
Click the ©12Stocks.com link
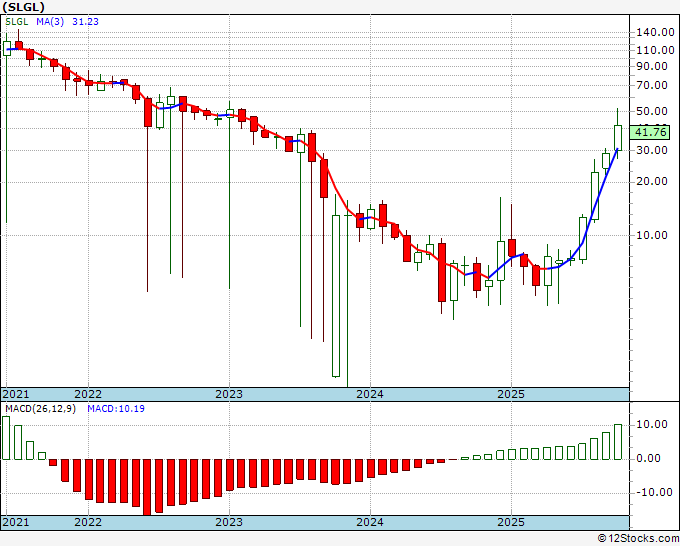click(638, 539)
